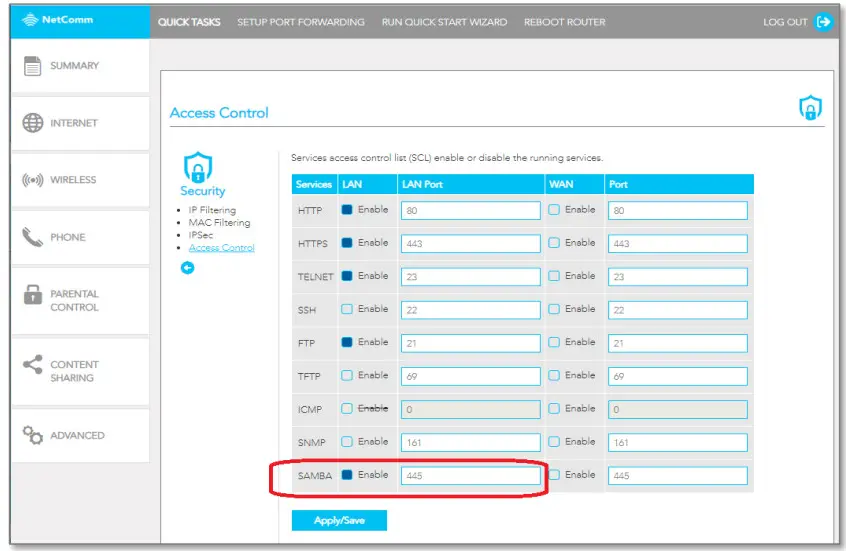Go to Wireless section
Screen dimensions: 846x551
(80, 180)
